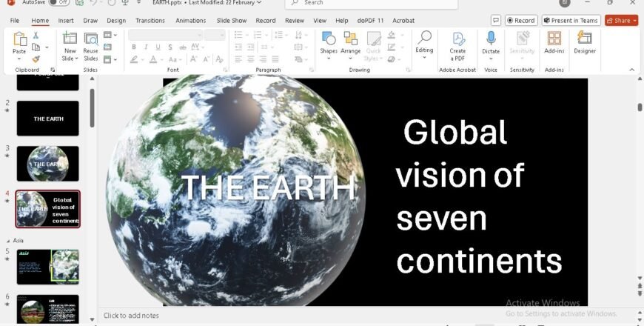Switch to the Insert tab
Image resolution: width=644 pixels, height=326 pixels.
[66, 21]
